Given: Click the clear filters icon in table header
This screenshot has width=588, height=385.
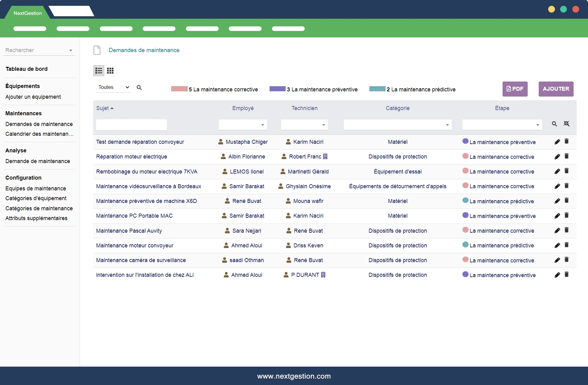Looking at the screenshot, I should 567,124.
